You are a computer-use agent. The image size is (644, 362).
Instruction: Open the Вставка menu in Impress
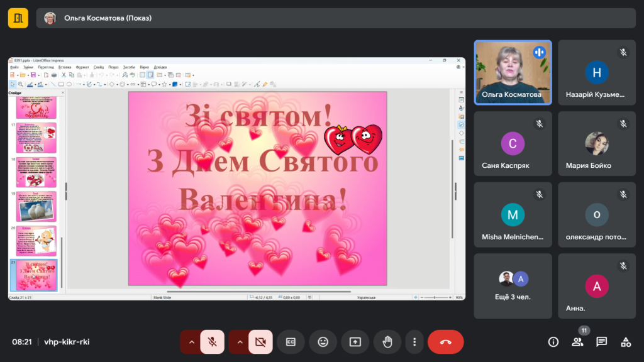coord(65,67)
